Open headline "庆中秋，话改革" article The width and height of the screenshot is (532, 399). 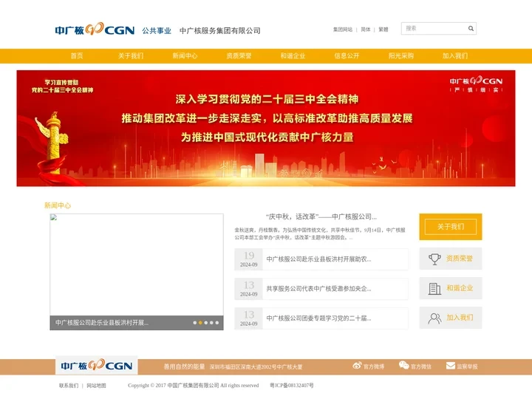click(321, 216)
